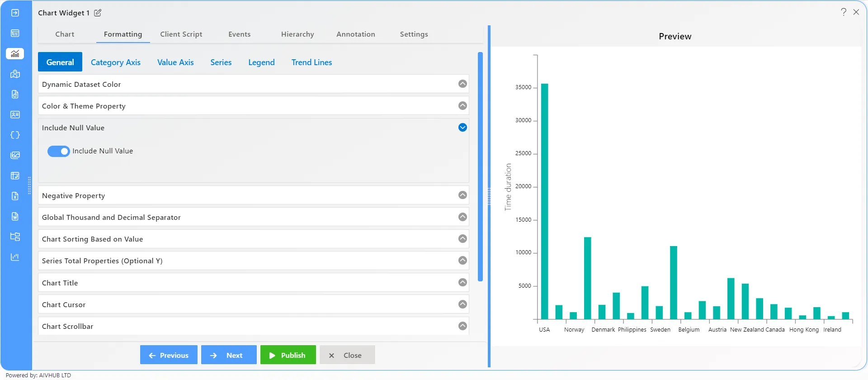
Task: Click the Previous button
Action: pyautogui.click(x=169, y=355)
